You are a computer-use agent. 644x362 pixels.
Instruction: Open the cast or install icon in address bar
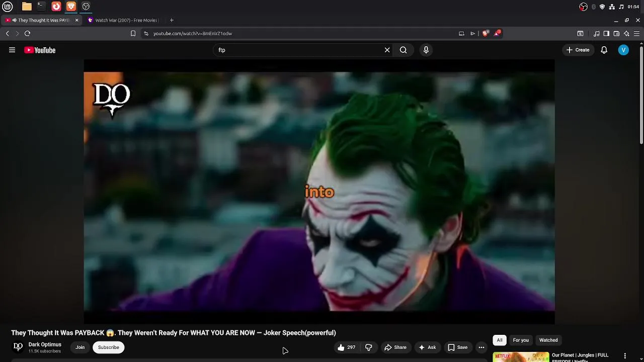click(461, 34)
